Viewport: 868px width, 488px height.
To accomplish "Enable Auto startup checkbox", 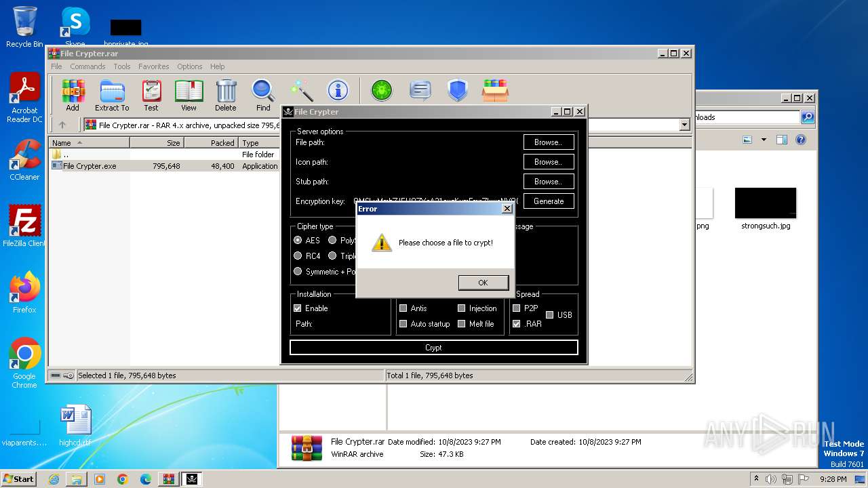I will (403, 323).
